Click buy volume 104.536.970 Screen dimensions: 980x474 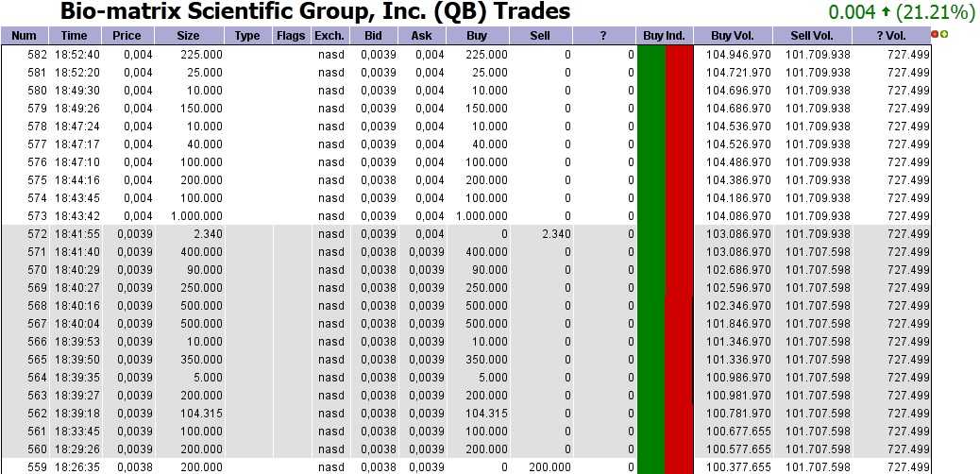point(738,127)
